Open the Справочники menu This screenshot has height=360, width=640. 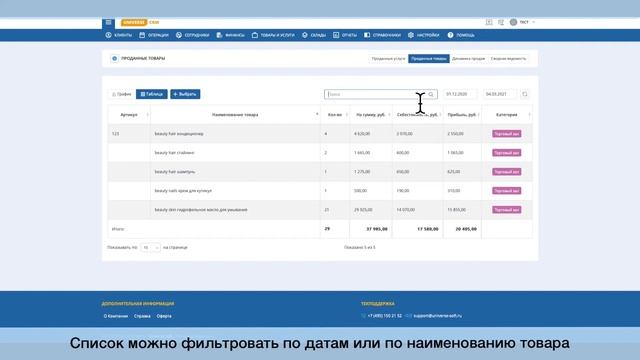pyautogui.click(x=382, y=35)
